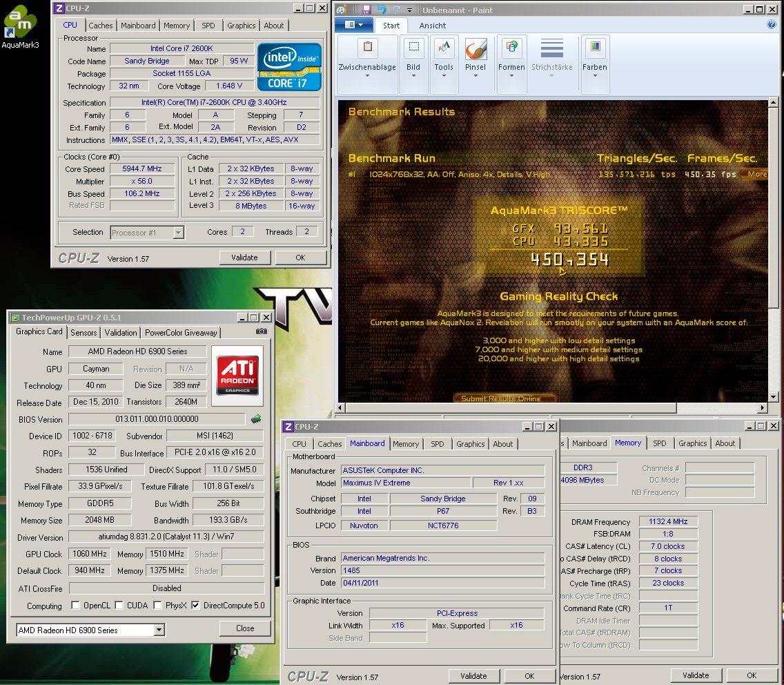Toggle the PhysX checkbox in GPU-Z

point(157,605)
